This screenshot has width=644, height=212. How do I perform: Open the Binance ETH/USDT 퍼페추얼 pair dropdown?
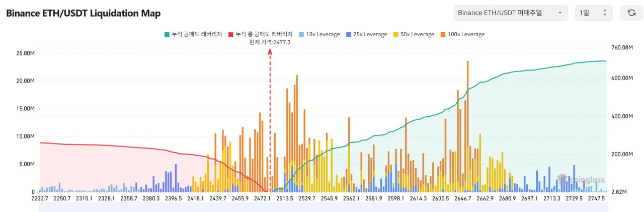(510, 13)
